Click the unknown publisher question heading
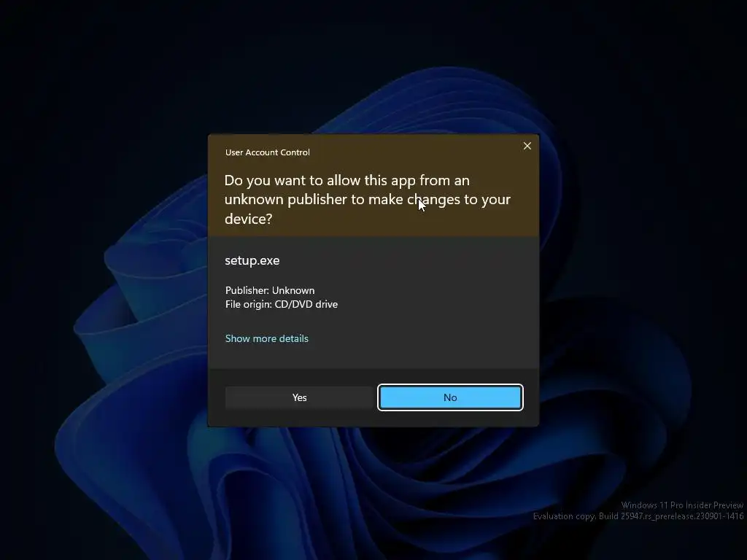Image resolution: width=747 pixels, height=560 pixels. pos(368,199)
